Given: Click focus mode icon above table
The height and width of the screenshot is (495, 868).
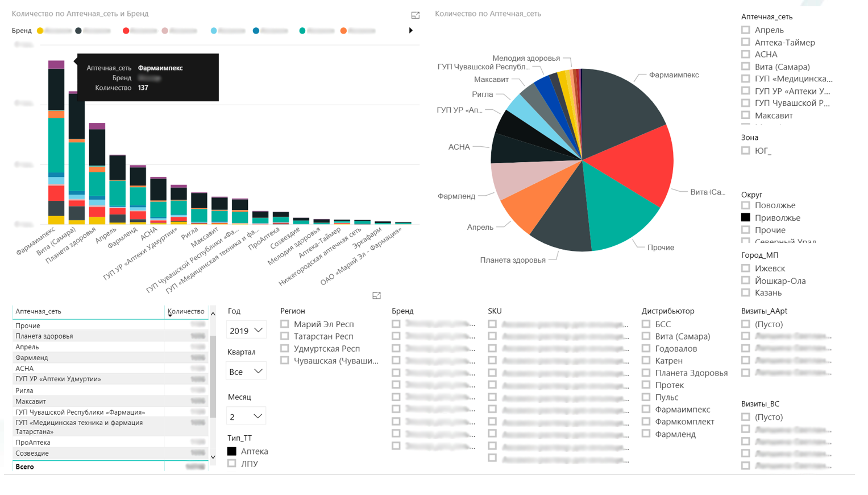Looking at the screenshot, I should point(376,295).
